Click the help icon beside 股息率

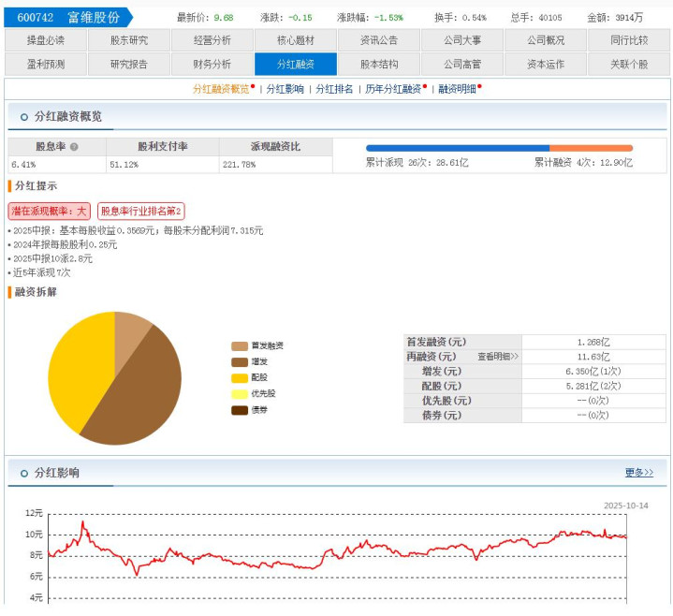(x=74, y=147)
